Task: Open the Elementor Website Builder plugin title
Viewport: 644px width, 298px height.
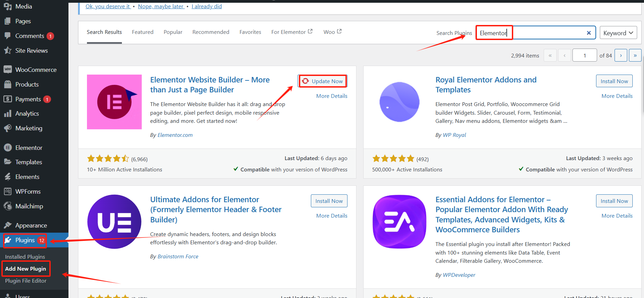Action: pos(210,85)
